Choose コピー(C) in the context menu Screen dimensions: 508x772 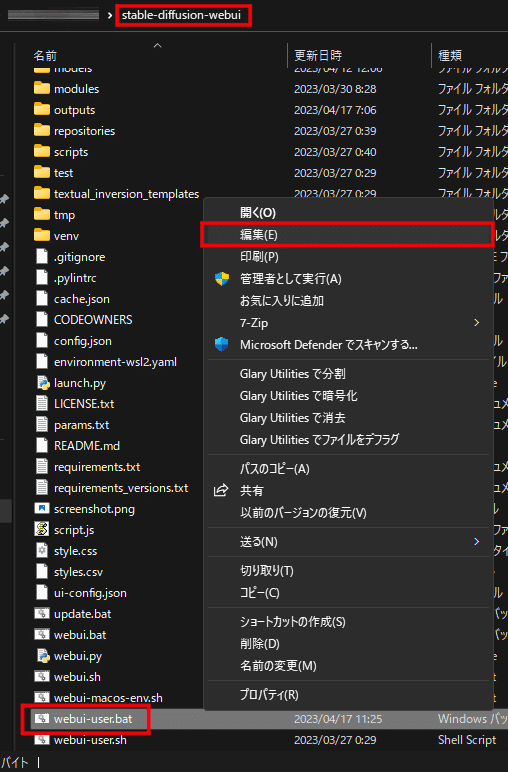pos(349,593)
